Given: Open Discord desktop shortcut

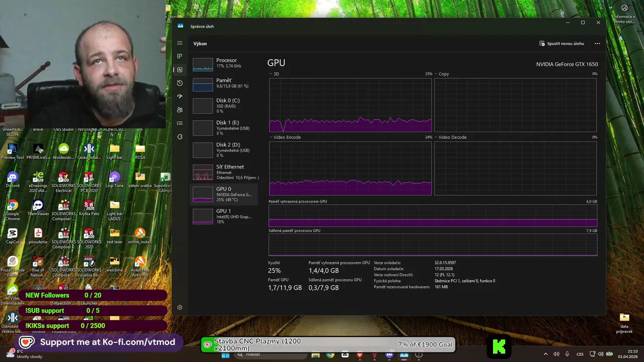Looking at the screenshot, I should [13, 180].
